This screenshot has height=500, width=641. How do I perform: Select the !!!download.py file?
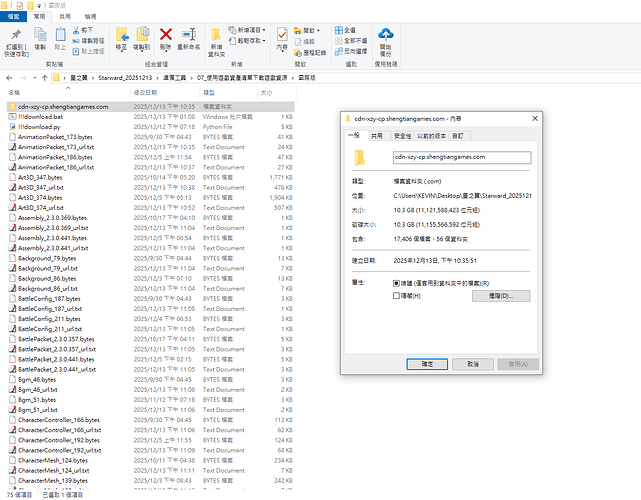pos(40,127)
